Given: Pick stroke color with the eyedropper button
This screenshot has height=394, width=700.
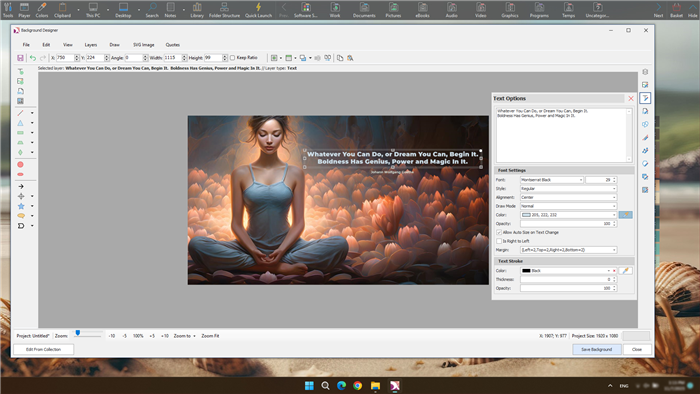Looking at the screenshot, I should pos(626,270).
